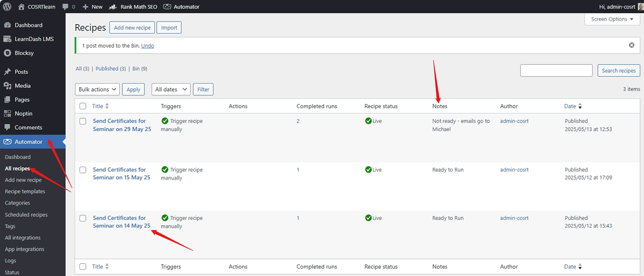Open App integrations submenu item
Screen dimensions: 644x276
pos(24,249)
